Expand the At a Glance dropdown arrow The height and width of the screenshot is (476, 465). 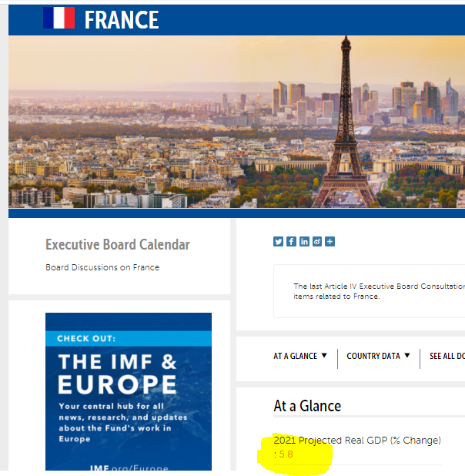coord(324,356)
